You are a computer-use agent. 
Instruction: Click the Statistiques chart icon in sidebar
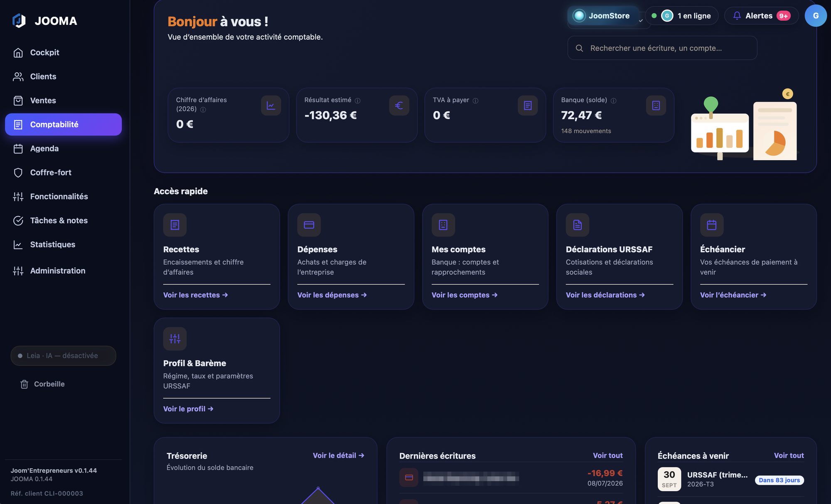click(18, 245)
